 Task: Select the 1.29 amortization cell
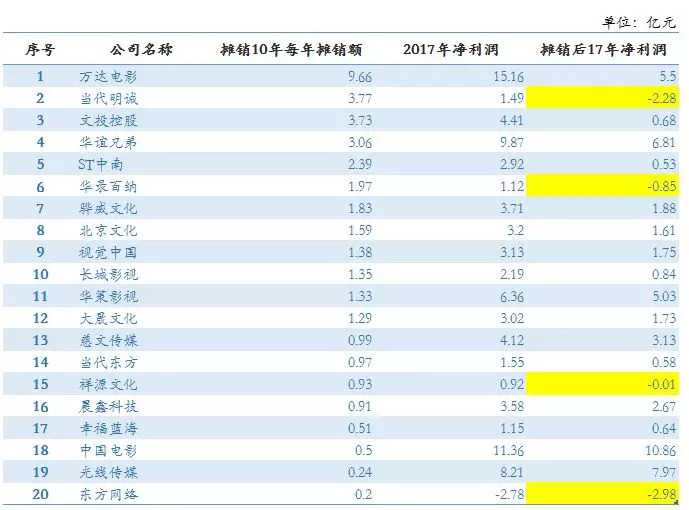click(x=360, y=318)
